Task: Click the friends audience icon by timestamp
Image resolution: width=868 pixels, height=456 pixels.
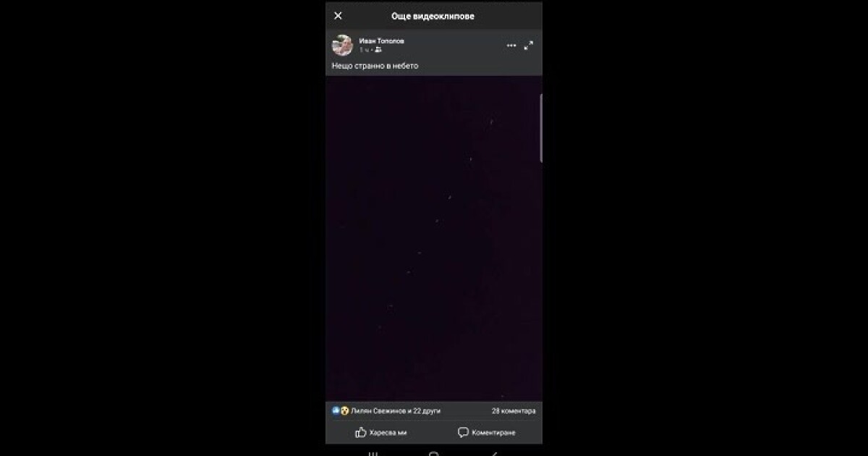Action: coord(378,50)
